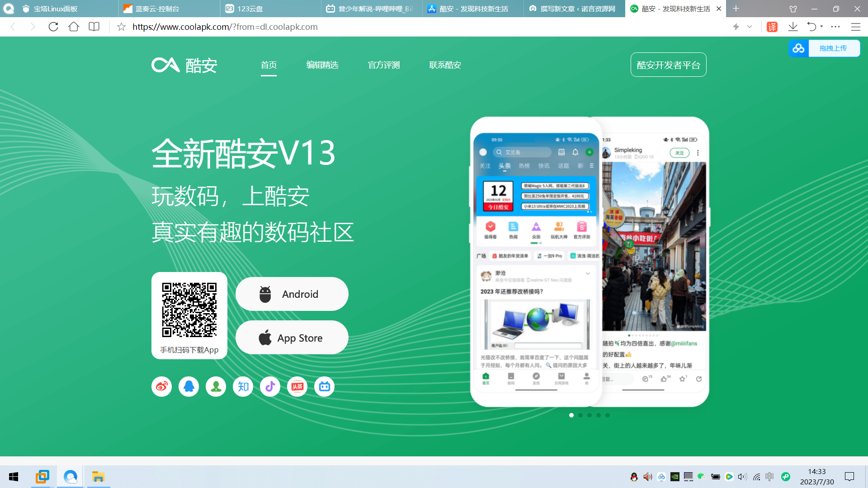Click the Android download button
Image resolution: width=868 pixels, height=488 pixels.
(x=292, y=294)
